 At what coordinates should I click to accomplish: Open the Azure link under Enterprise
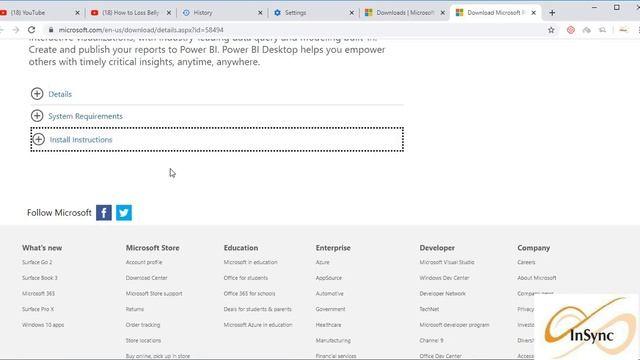click(322, 262)
